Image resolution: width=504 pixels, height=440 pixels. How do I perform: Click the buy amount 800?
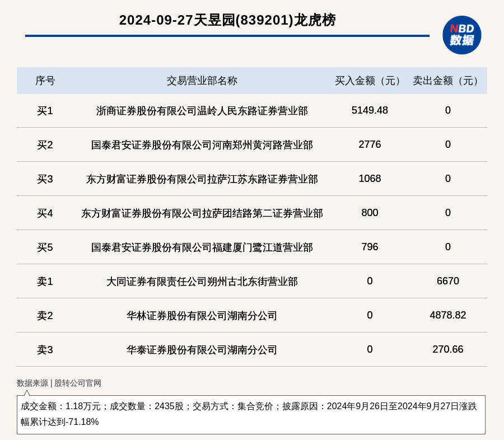point(370,213)
